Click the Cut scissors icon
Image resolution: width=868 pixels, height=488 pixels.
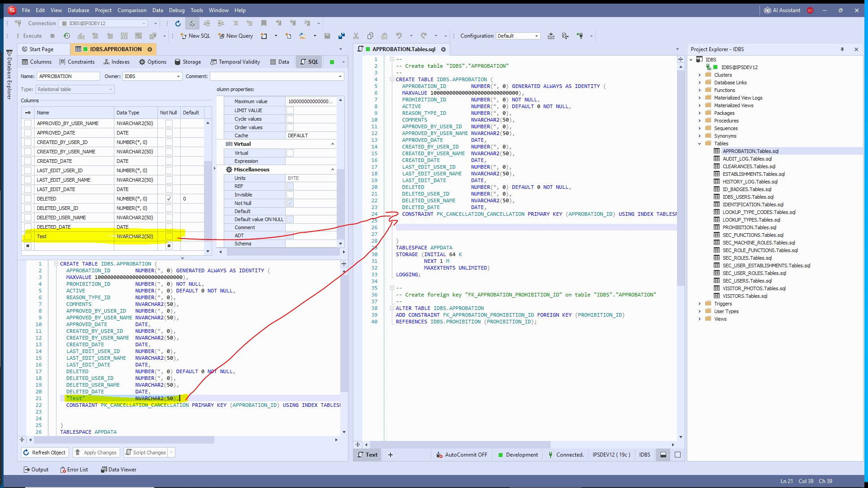click(356, 36)
